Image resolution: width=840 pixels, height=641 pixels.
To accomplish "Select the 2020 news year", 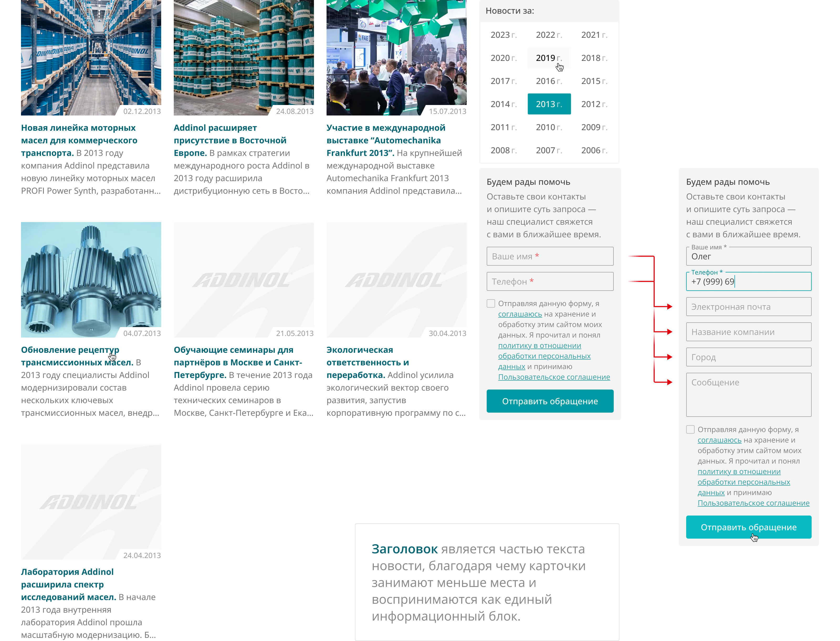I will tap(503, 58).
